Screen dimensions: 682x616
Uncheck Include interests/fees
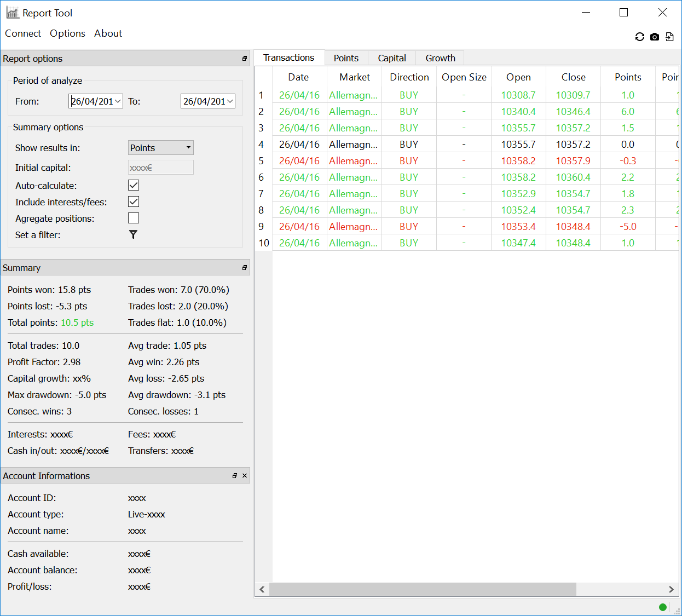pos(134,202)
